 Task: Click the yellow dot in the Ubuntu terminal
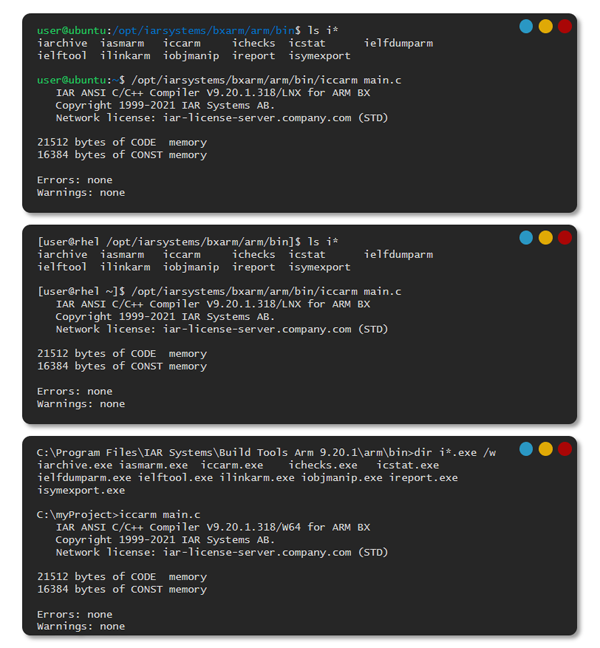tap(545, 27)
